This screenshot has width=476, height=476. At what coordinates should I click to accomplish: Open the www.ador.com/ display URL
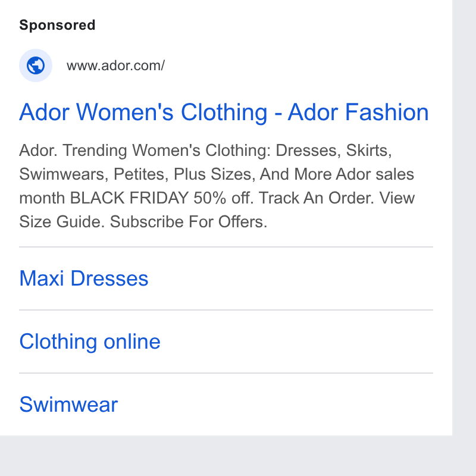point(115,65)
